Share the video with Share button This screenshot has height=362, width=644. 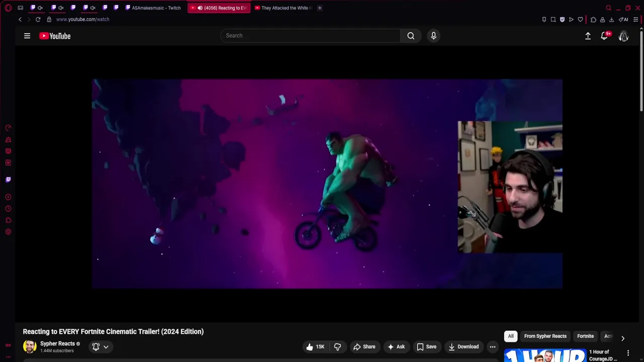364,346
